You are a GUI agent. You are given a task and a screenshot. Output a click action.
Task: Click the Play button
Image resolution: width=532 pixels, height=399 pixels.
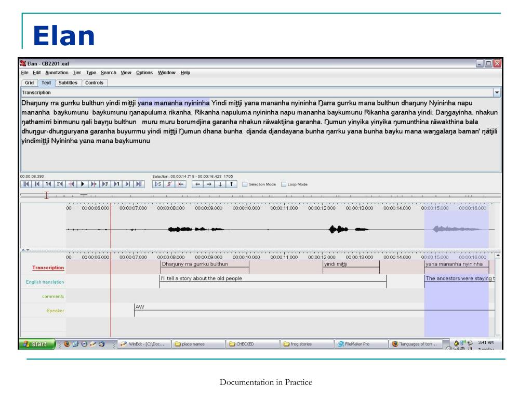[x=83, y=184]
